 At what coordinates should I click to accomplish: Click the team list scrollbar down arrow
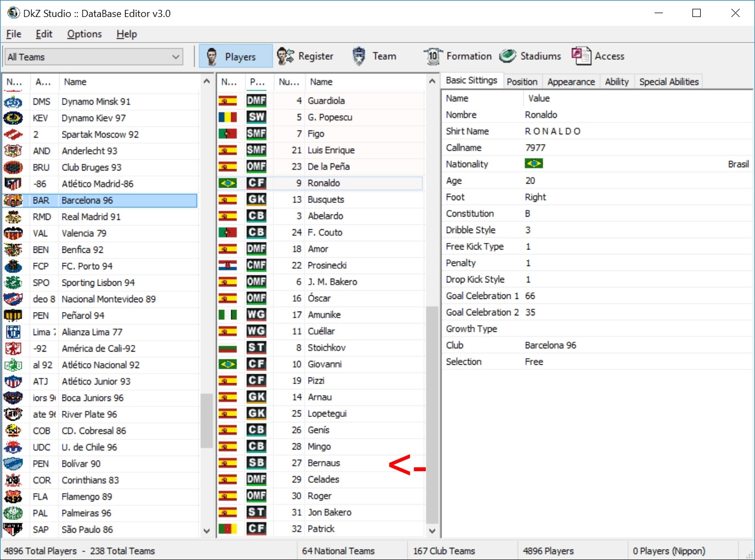coord(207,531)
